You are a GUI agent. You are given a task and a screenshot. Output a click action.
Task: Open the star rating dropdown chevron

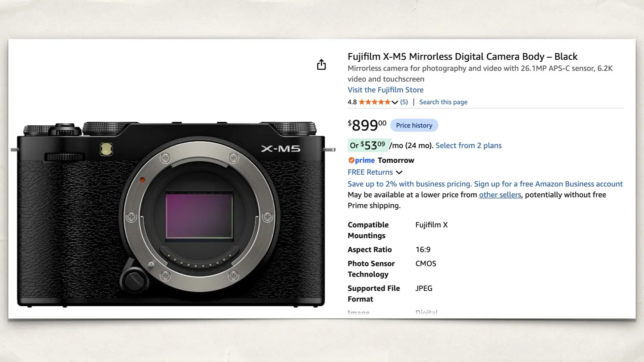pyautogui.click(x=395, y=102)
